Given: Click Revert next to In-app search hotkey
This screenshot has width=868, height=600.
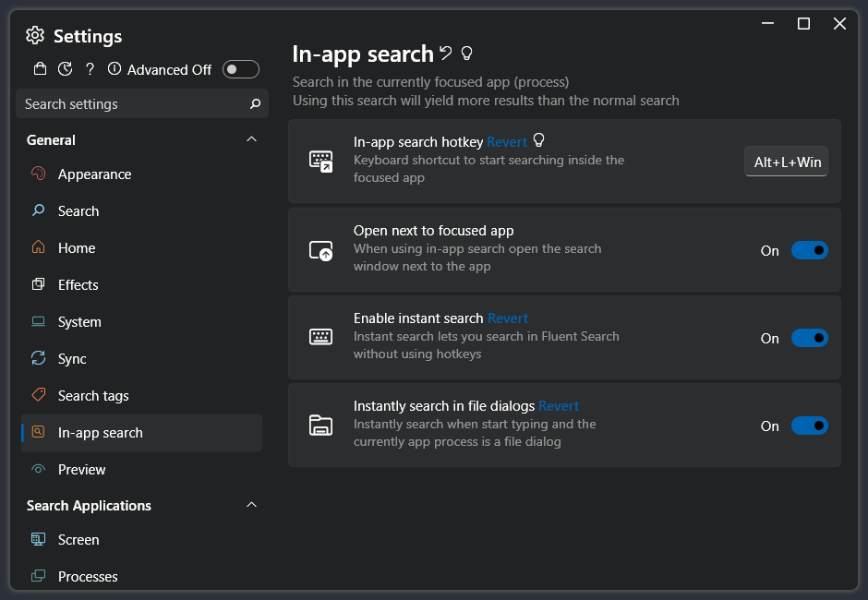Looking at the screenshot, I should coord(507,141).
